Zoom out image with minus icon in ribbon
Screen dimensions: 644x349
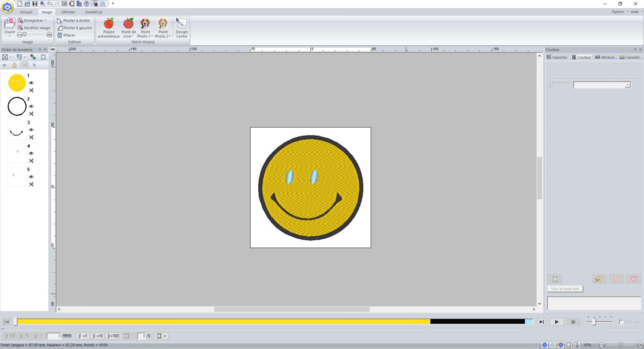20,35
